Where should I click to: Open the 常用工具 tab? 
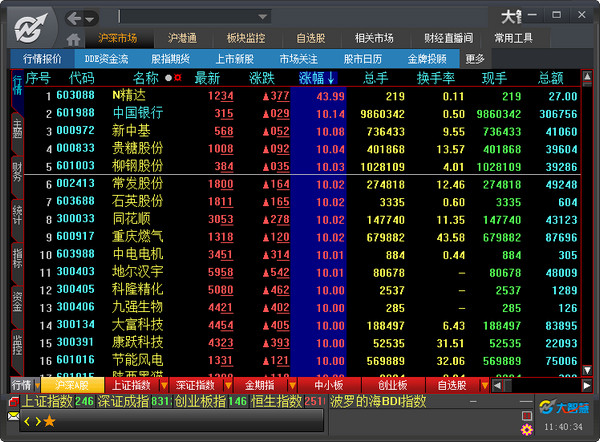pos(513,38)
